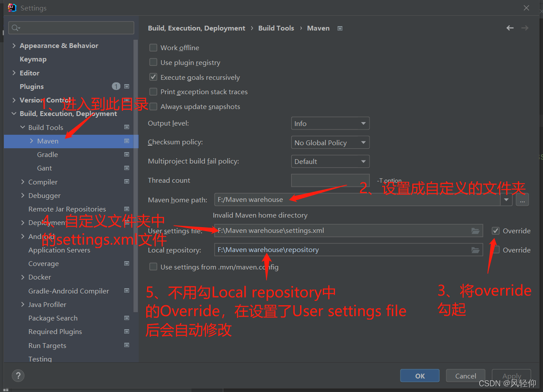Click the help question mark icon
Image resolution: width=543 pixels, height=392 pixels.
[x=18, y=375]
